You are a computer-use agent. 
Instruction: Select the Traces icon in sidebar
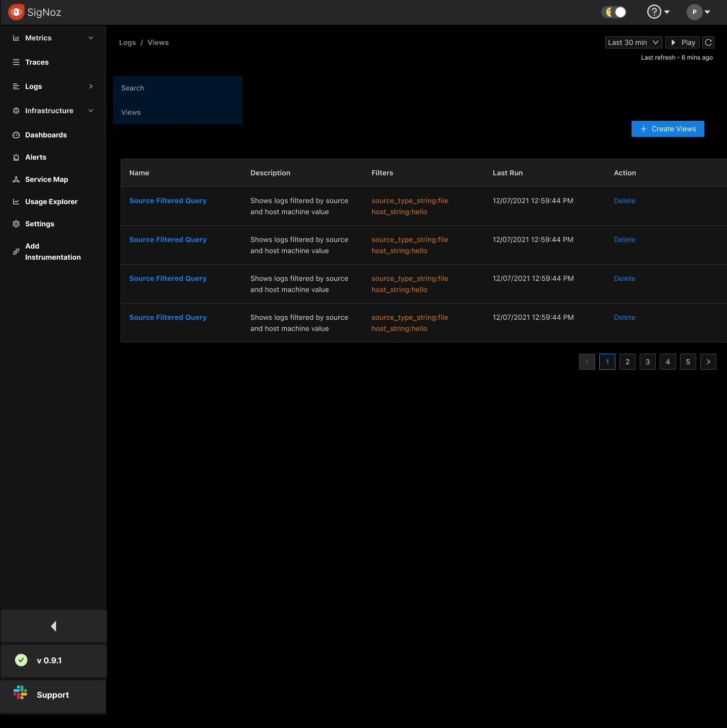(x=16, y=62)
